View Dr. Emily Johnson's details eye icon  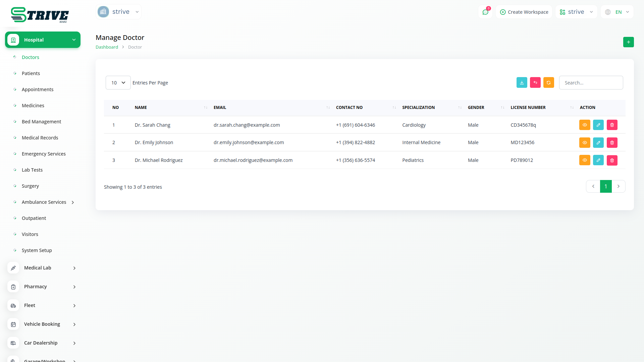(584, 143)
